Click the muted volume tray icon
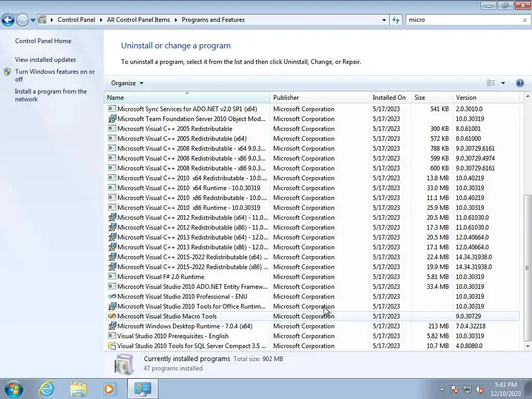This screenshot has width=532, height=399. point(480,390)
